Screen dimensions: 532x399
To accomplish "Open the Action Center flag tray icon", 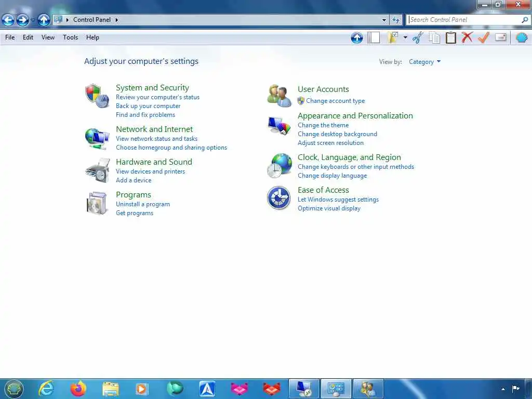I will pyautogui.click(x=516, y=389).
